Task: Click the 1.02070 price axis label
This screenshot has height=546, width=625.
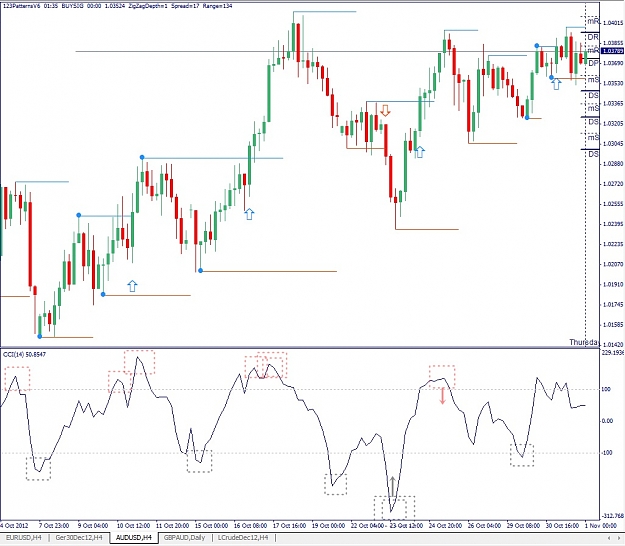Action: click(x=613, y=264)
